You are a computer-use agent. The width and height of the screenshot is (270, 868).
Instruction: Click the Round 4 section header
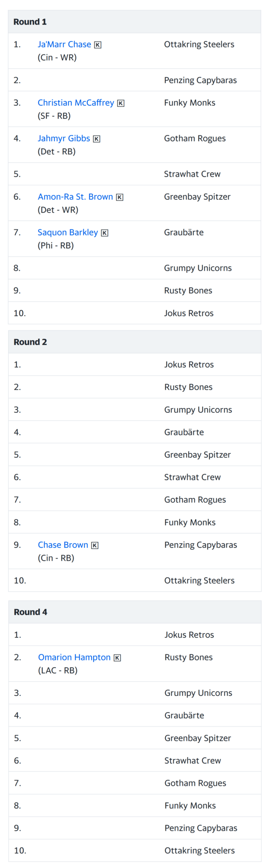[x=135, y=612]
